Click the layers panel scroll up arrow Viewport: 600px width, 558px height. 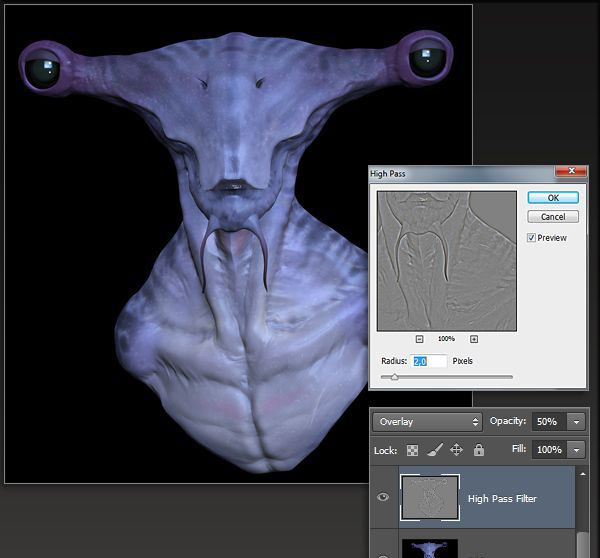(583, 474)
